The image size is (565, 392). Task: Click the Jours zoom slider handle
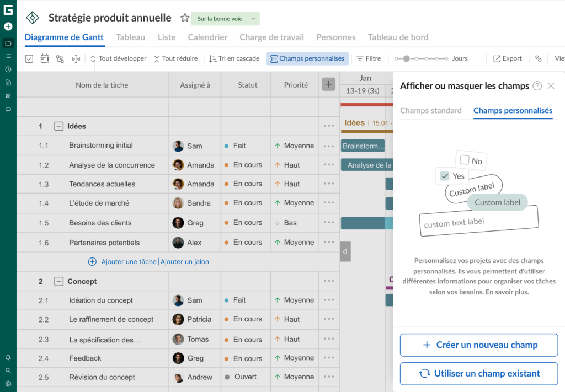click(x=407, y=58)
